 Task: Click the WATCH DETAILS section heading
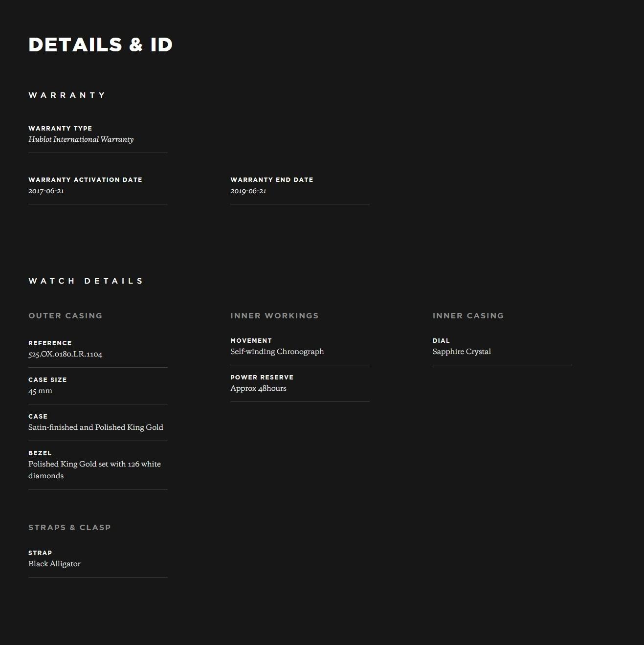click(86, 281)
